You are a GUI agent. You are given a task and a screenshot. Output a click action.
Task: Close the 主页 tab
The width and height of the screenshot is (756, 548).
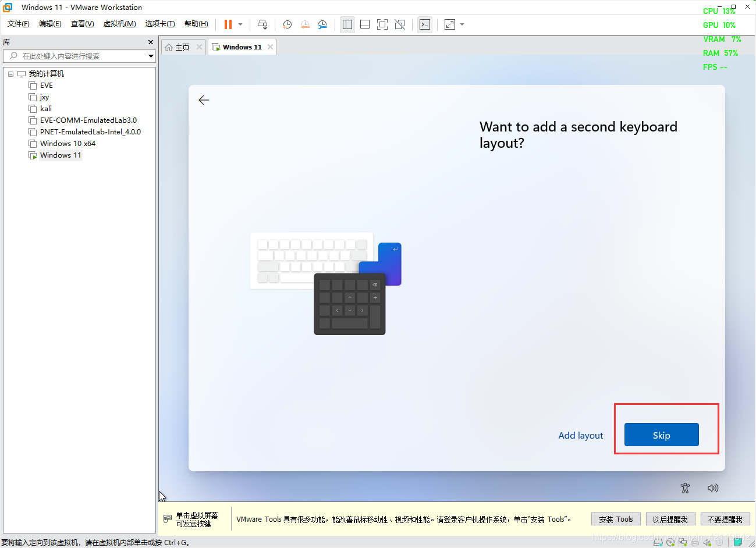click(x=199, y=47)
